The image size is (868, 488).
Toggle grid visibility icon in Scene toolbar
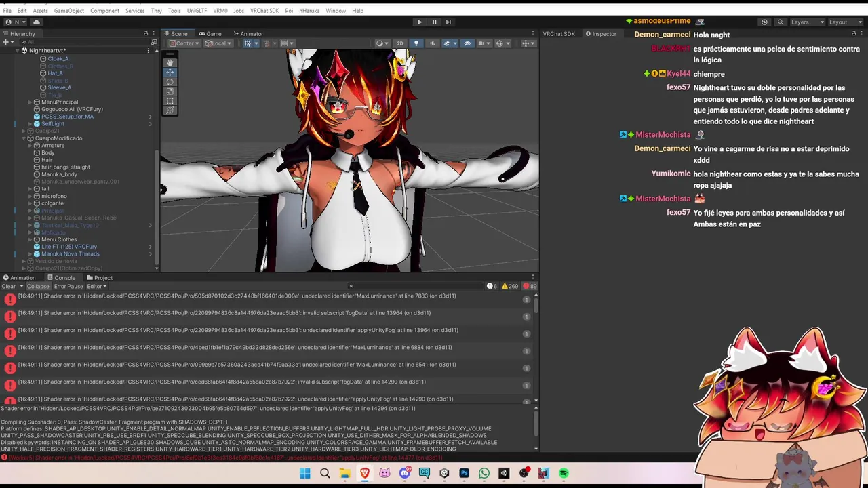(x=249, y=43)
